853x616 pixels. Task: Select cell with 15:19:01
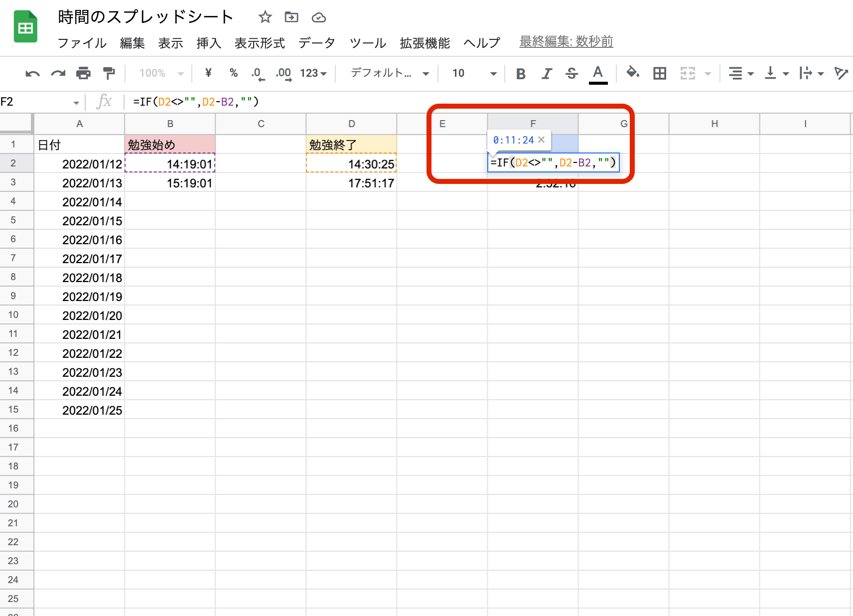coord(170,182)
